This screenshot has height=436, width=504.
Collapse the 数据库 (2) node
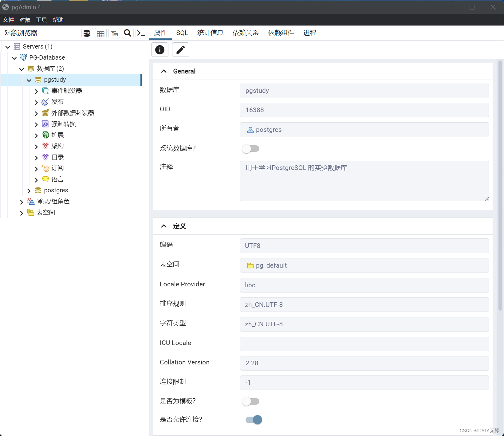click(22, 69)
